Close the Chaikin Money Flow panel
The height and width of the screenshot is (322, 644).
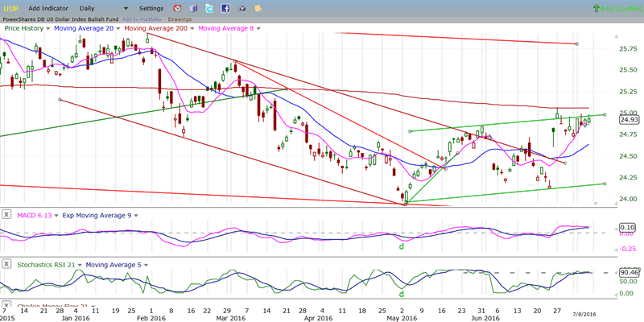6,307
